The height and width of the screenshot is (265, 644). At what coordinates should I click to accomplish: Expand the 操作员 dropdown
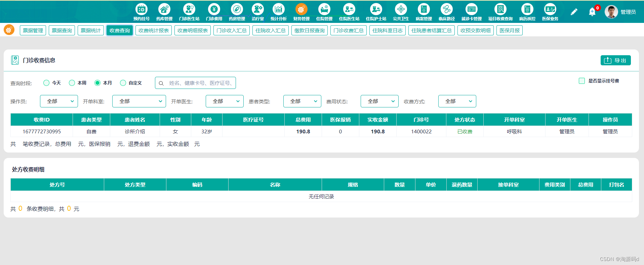point(59,101)
